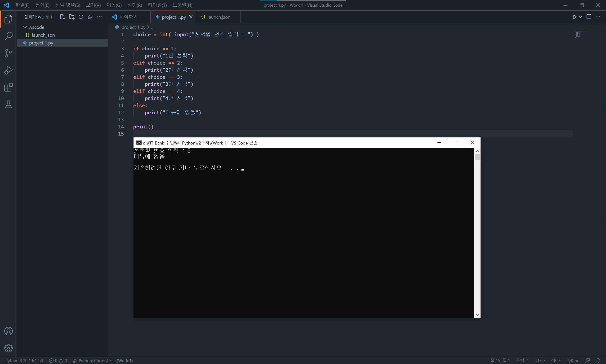
Task: Open the Python language mode selector
Action: point(572,360)
